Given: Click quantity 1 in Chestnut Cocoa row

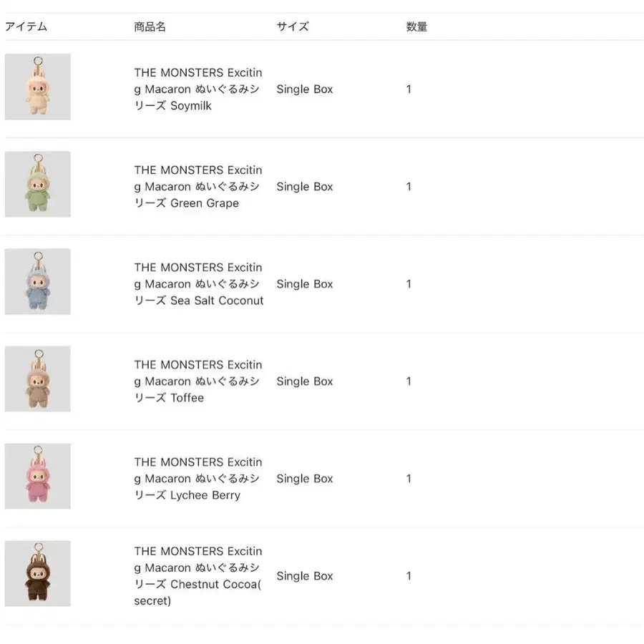Looking at the screenshot, I should pyautogui.click(x=409, y=576).
